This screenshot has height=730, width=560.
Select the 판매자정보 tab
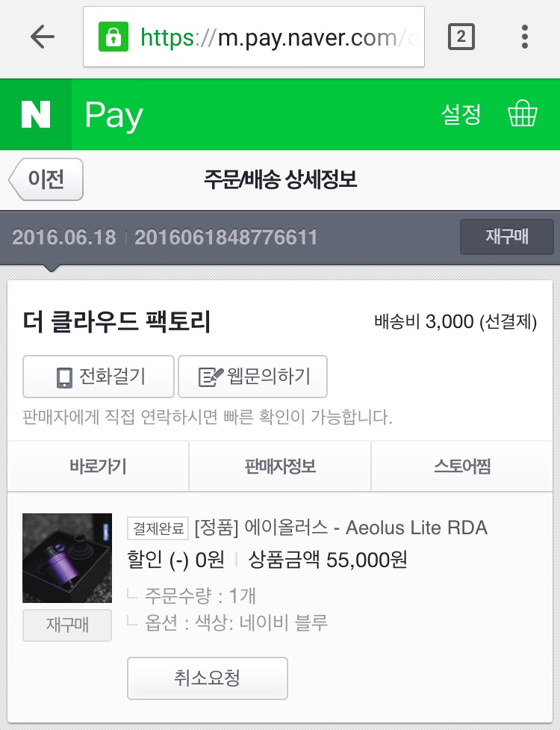click(280, 467)
